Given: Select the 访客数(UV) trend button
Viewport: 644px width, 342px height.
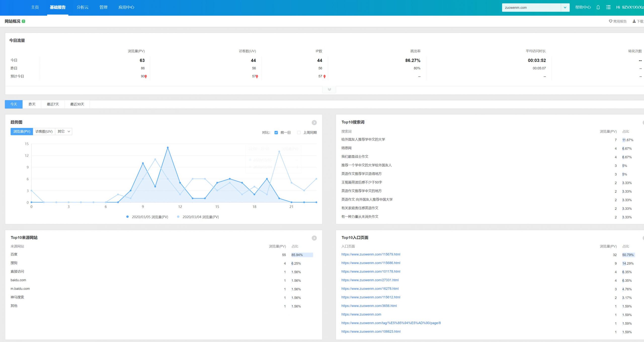Looking at the screenshot, I should coord(44,131).
